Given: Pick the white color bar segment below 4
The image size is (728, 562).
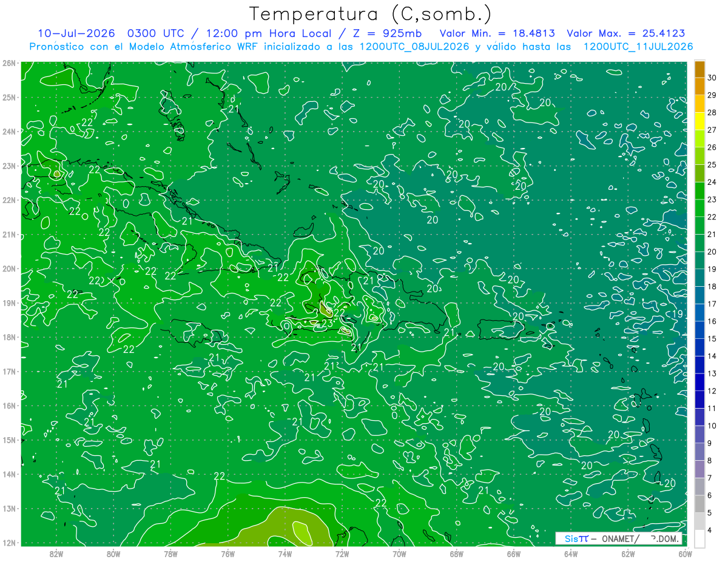Looking at the screenshot, I should (699, 538).
